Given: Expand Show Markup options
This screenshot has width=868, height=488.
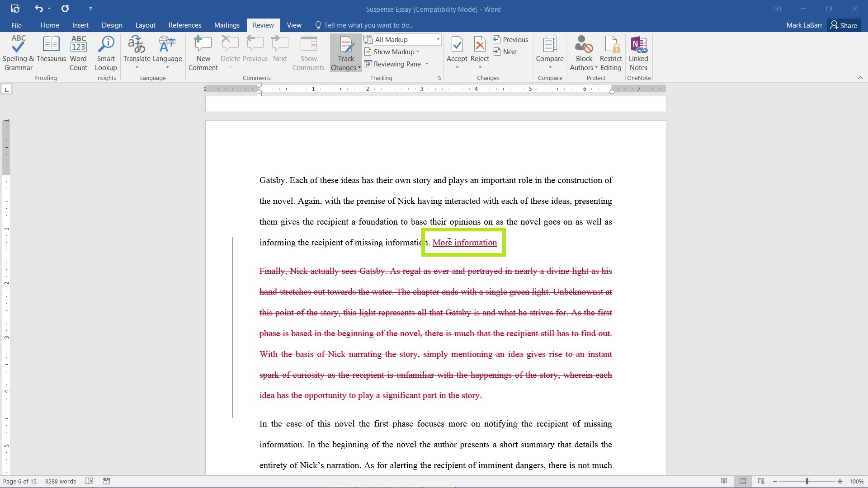Looking at the screenshot, I should coord(392,52).
